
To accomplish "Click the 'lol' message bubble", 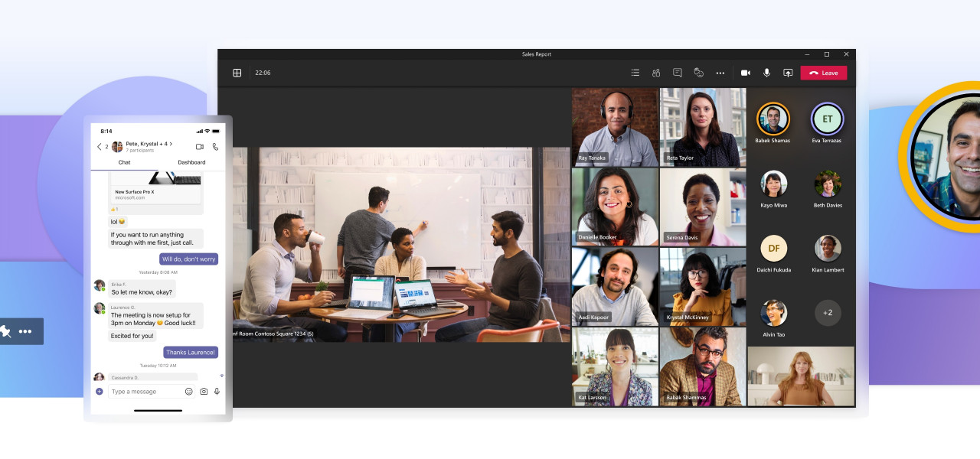I will 117,221.
